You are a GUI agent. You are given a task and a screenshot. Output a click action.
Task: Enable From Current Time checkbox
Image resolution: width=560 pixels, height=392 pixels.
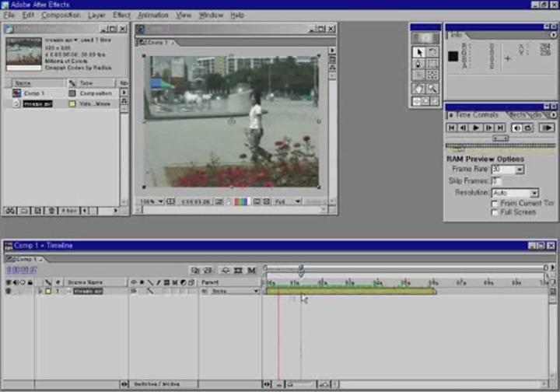point(495,204)
